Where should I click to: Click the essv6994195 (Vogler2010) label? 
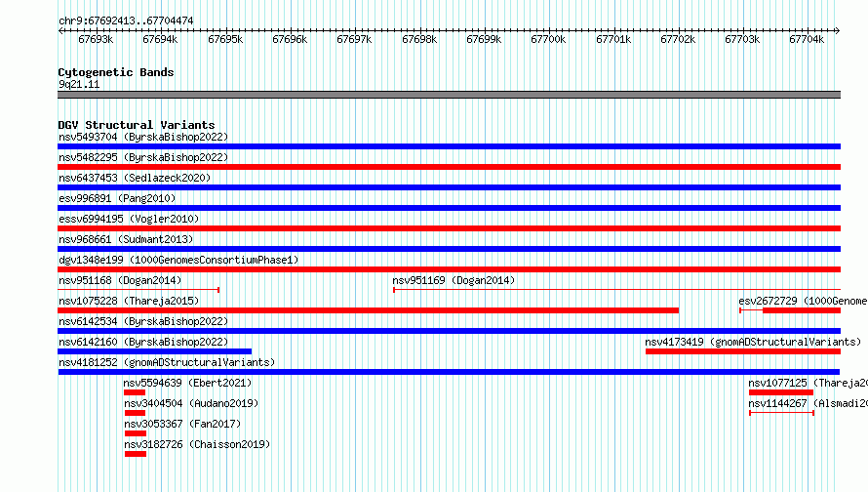pyautogui.click(x=129, y=219)
